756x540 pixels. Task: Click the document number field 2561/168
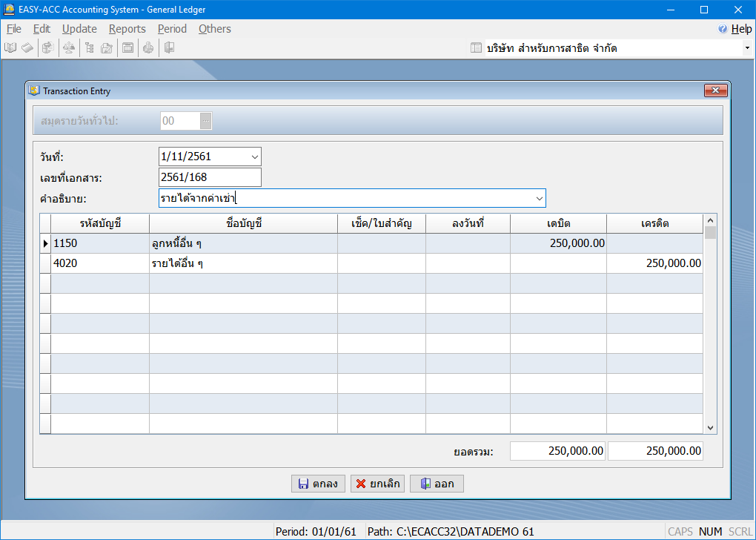[210, 177]
